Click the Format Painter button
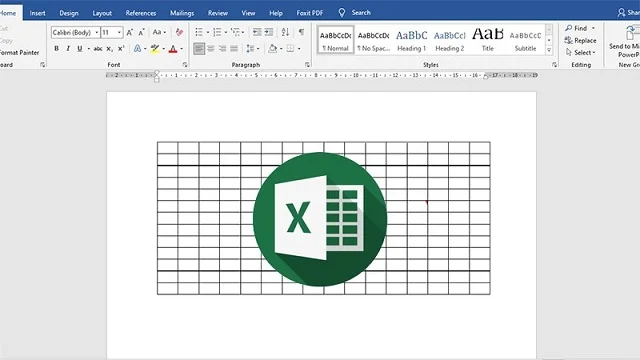This screenshot has height=360, width=640. 20,52
